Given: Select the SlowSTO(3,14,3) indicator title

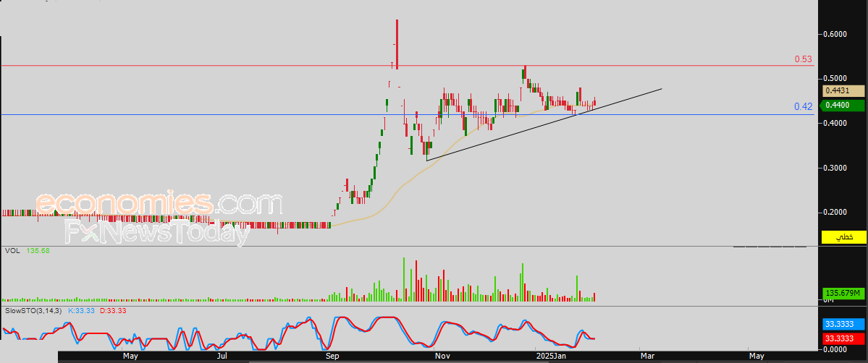Looking at the screenshot, I should (x=33, y=311).
